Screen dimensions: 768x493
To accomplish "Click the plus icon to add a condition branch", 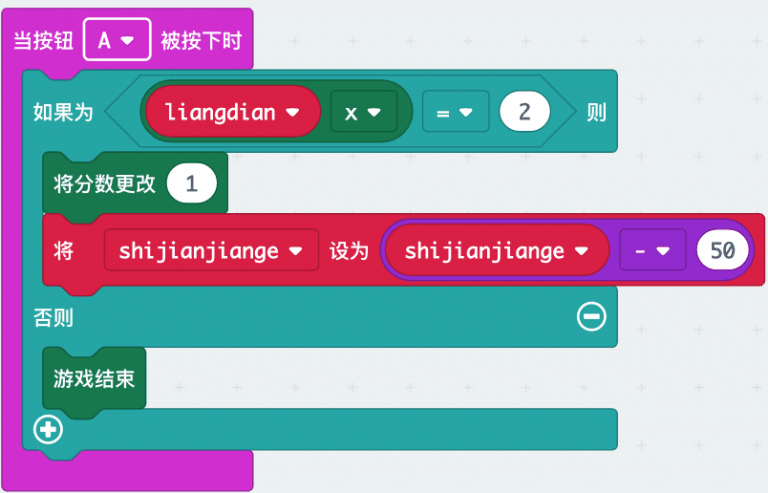I will (x=47, y=430).
